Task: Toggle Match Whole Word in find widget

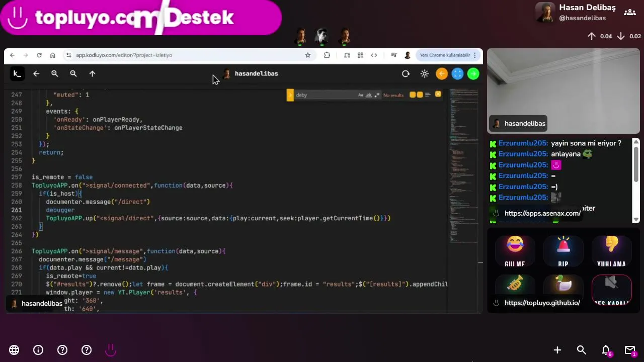Action: pyautogui.click(x=368, y=95)
